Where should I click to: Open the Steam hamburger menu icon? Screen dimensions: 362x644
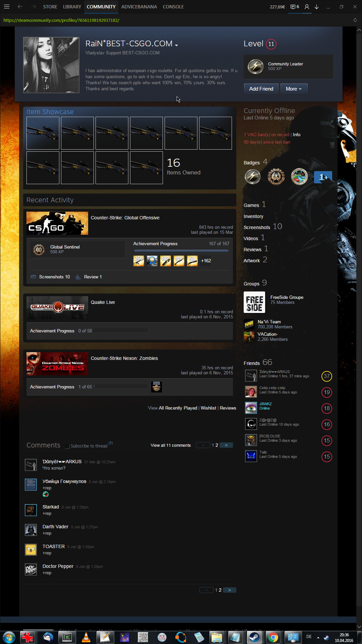pos(7,7)
